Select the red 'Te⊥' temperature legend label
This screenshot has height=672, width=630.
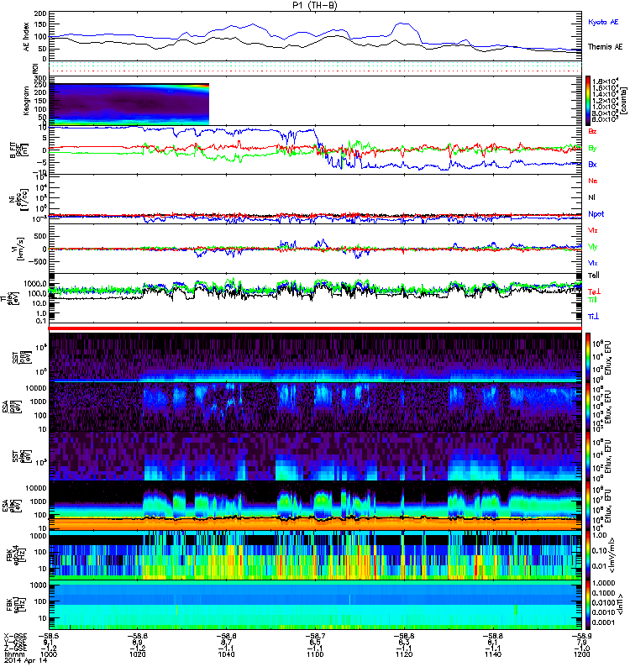pyautogui.click(x=594, y=291)
